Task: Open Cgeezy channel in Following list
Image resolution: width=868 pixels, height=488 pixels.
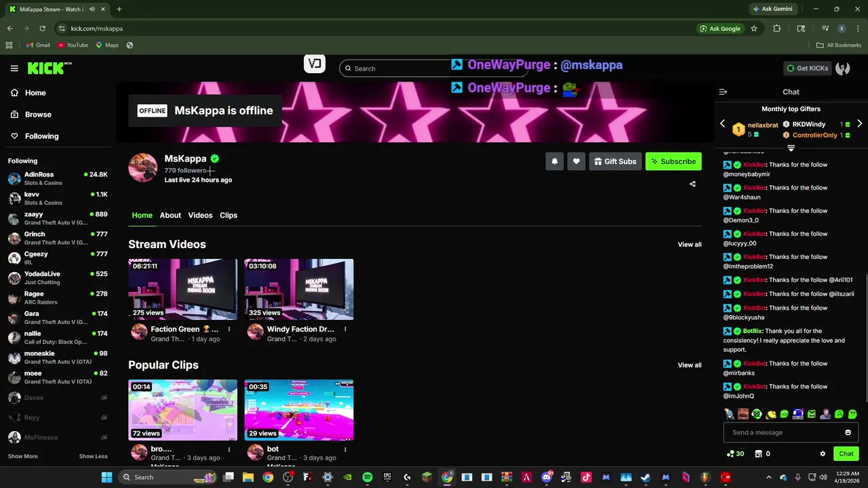Action: pyautogui.click(x=58, y=258)
